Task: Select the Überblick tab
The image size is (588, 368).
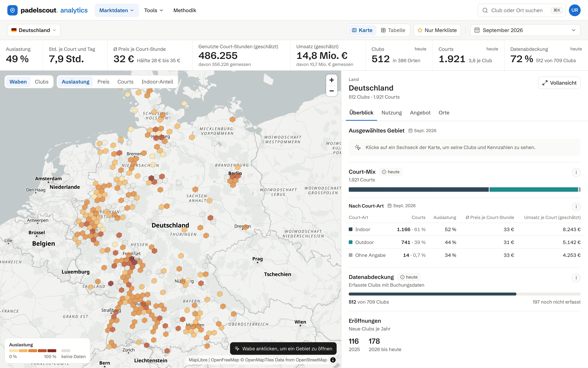Action: 361,113
